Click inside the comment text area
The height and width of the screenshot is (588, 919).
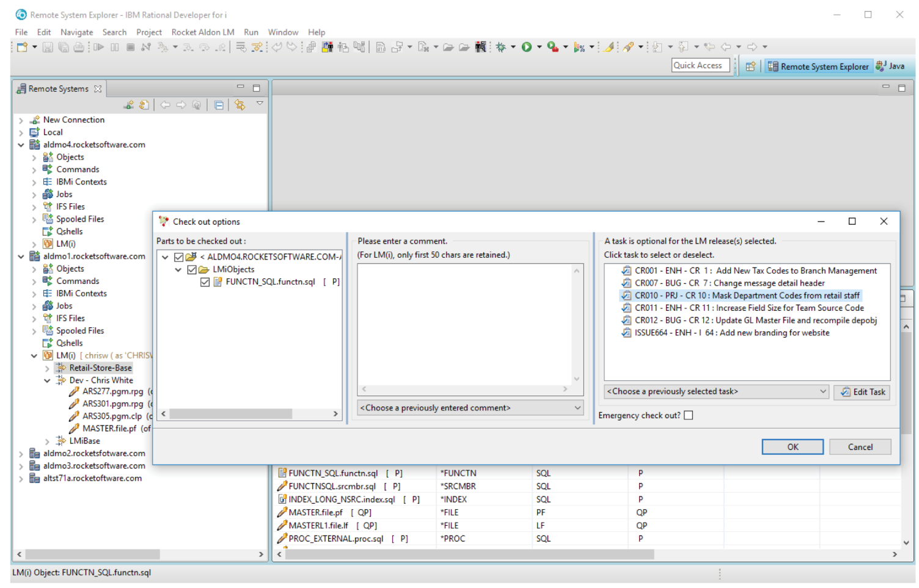click(x=464, y=324)
